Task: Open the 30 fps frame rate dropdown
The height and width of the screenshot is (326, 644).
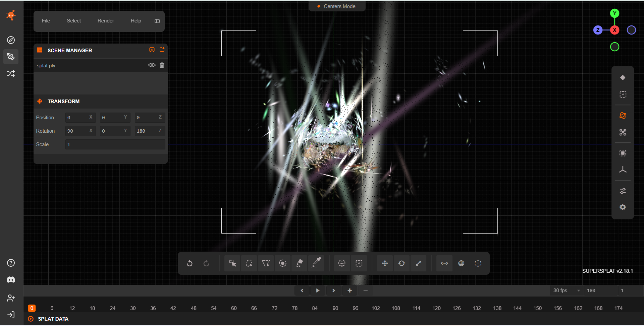Action: tap(567, 290)
